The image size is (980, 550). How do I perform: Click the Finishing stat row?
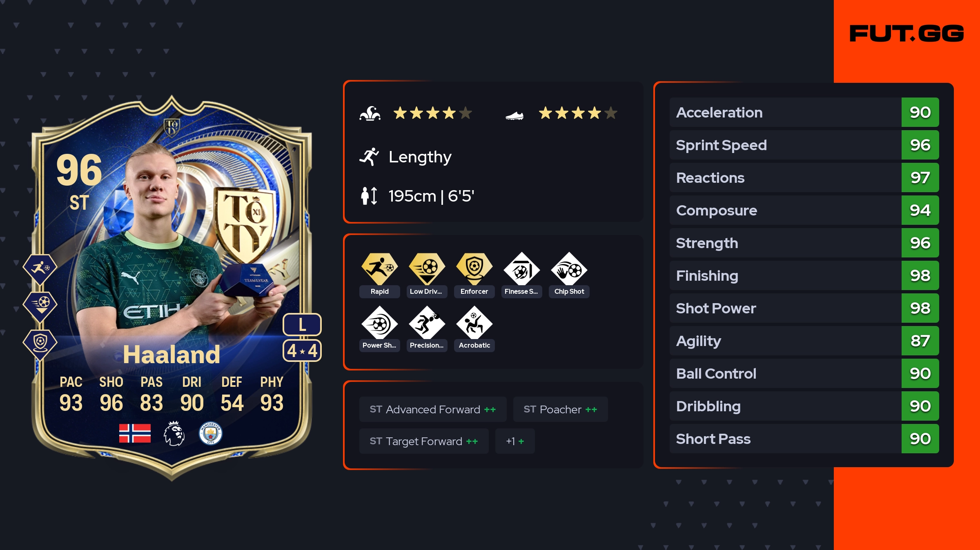(x=804, y=275)
